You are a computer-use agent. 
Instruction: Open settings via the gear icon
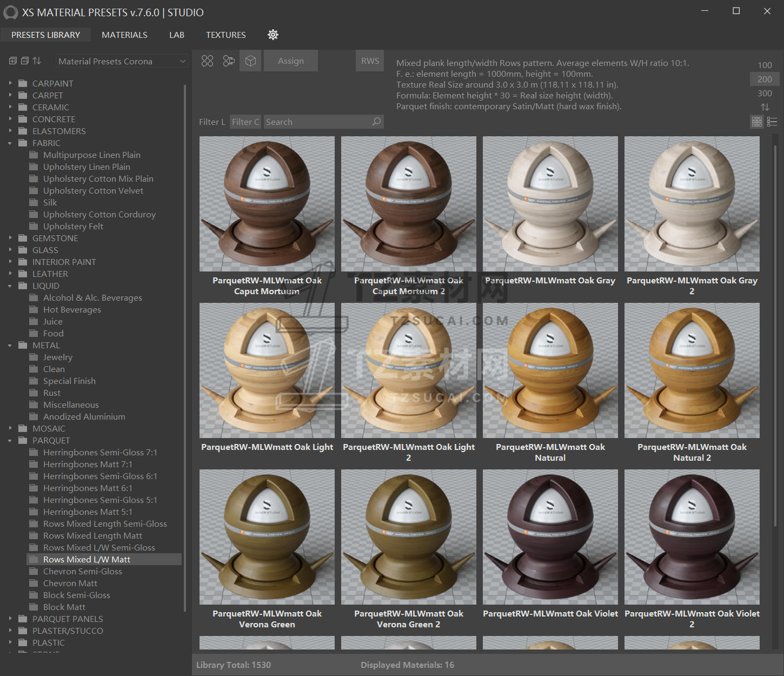(273, 35)
